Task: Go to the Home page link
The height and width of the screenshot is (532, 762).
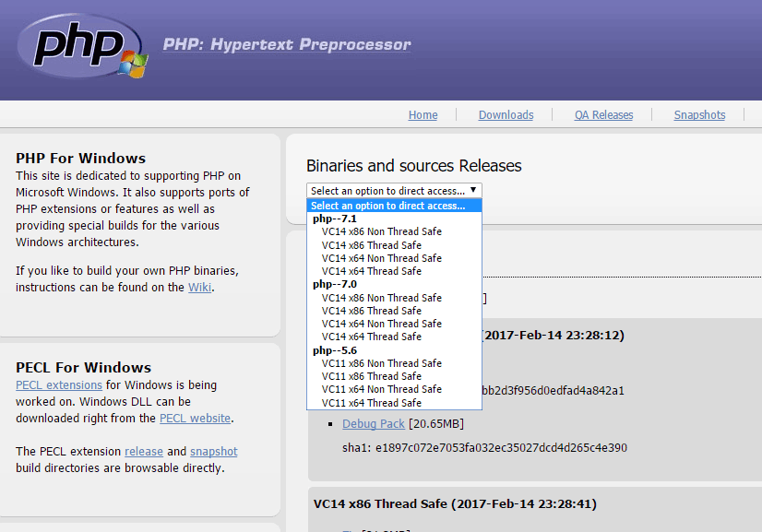Action: [423, 115]
